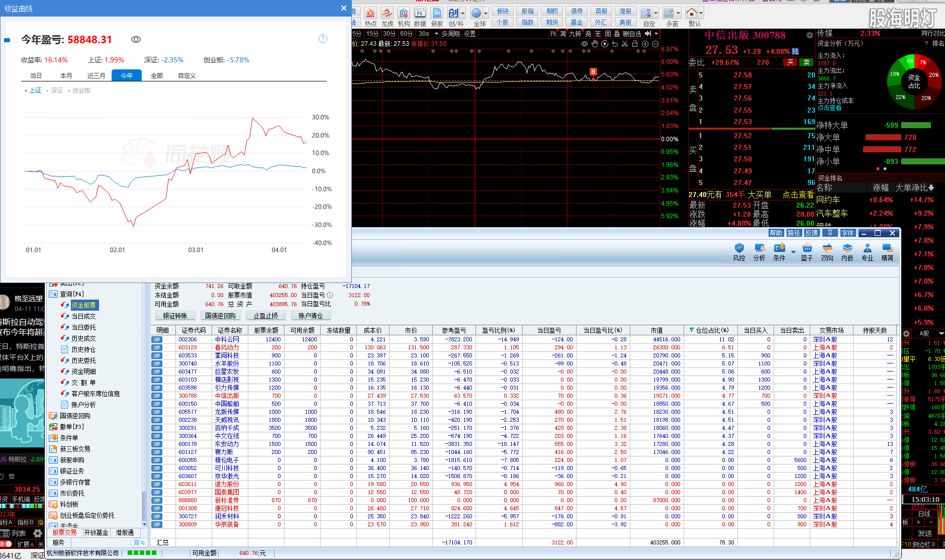Toggle chart eye visibility icon
The image size is (945, 560).
point(585,44)
